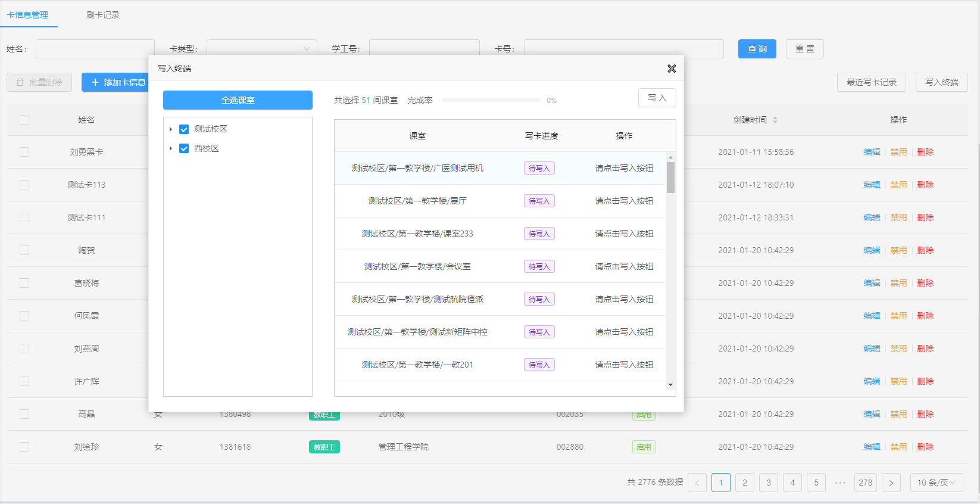Select row 测试校区/第一教学楼/测试新矩阵中控
The width and height of the screenshot is (980, 504).
click(500, 332)
